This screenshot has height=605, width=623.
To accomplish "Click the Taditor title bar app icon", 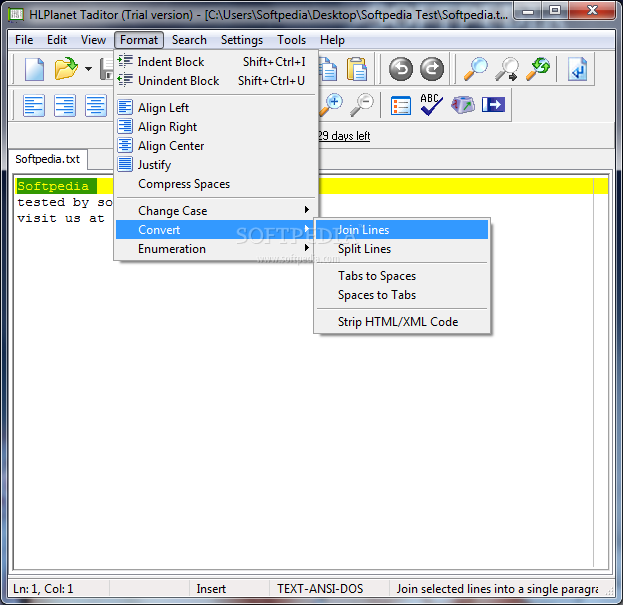I will coord(16,14).
